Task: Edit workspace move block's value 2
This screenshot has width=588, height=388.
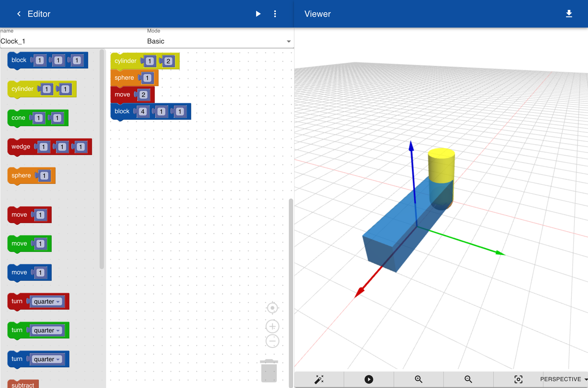Action: pyautogui.click(x=144, y=95)
